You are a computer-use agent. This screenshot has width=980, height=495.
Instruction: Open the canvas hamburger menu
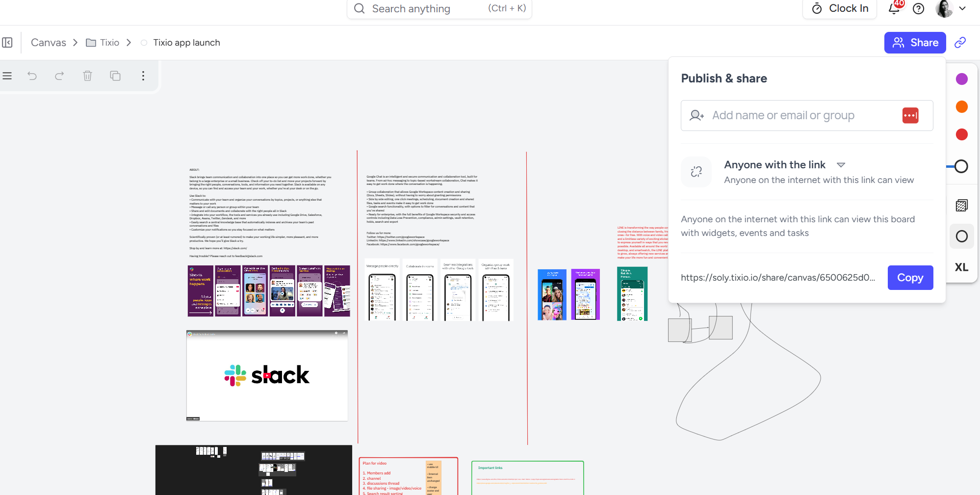[7, 76]
